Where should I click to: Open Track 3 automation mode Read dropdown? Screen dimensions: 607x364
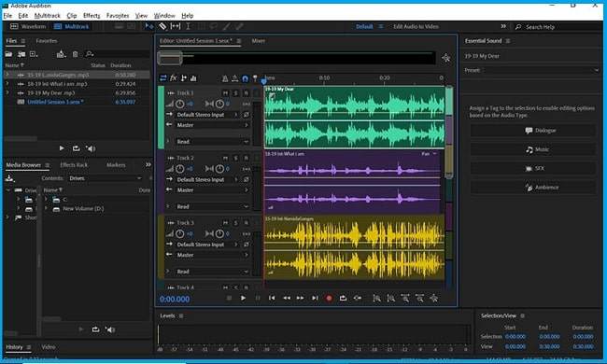click(212, 272)
